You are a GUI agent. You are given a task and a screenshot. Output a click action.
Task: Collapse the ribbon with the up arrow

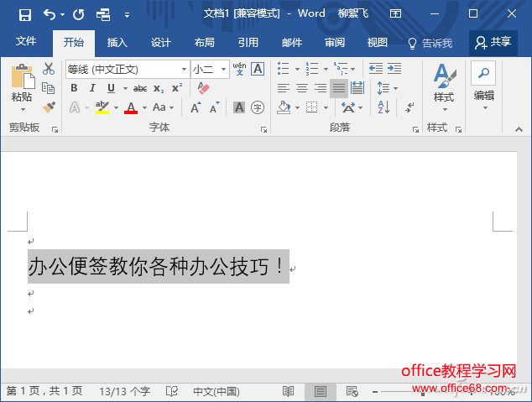pyautogui.click(x=519, y=129)
